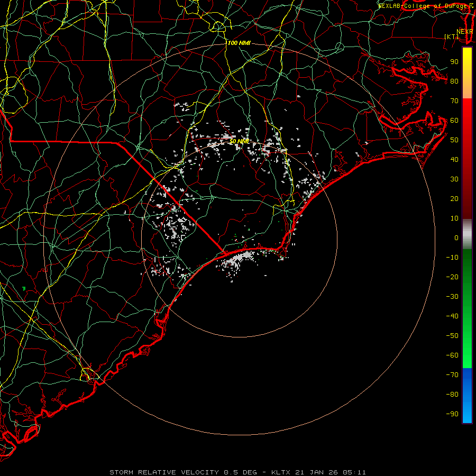Click the -40 knot label on the scale

pyautogui.click(x=452, y=316)
